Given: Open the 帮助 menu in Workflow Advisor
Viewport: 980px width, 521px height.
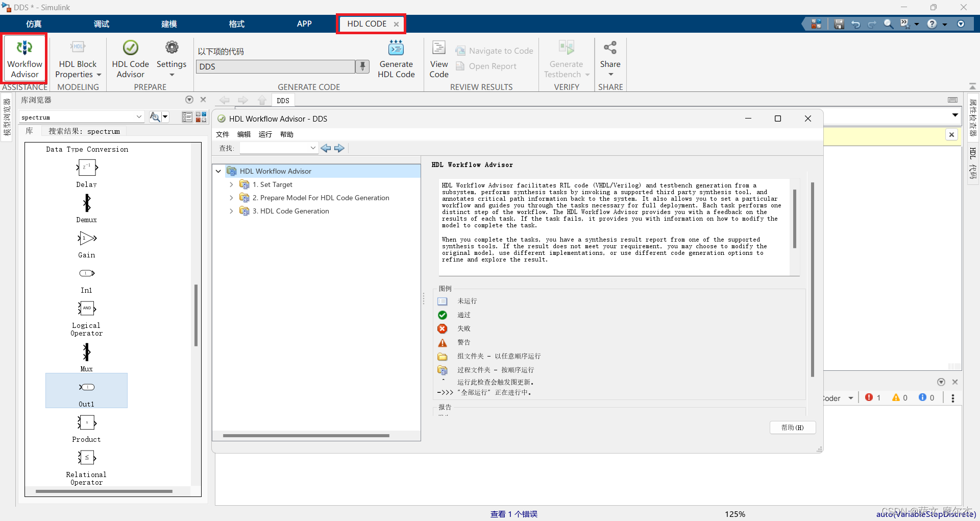Looking at the screenshot, I should (287, 134).
